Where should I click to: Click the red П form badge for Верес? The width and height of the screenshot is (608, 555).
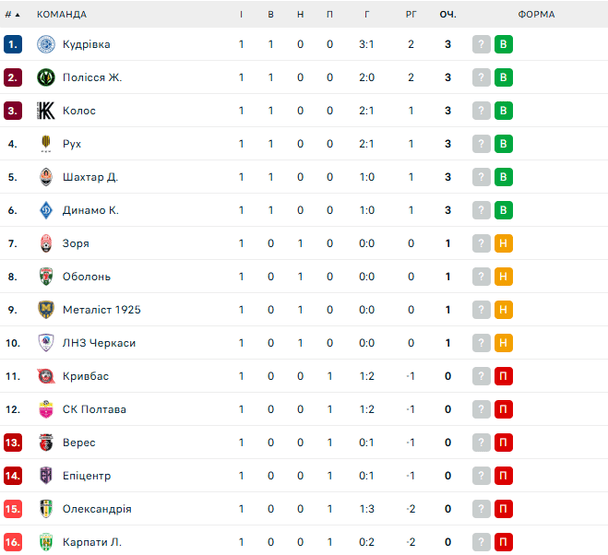click(x=503, y=443)
